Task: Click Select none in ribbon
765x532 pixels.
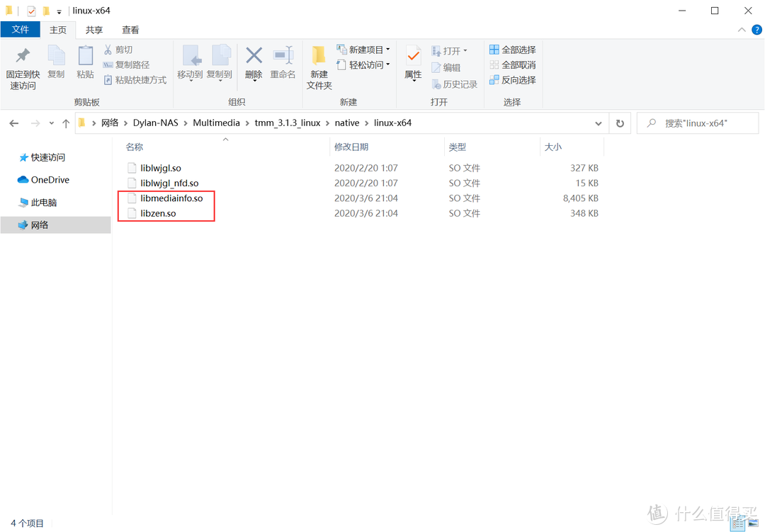Action: (x=512, y=65)
